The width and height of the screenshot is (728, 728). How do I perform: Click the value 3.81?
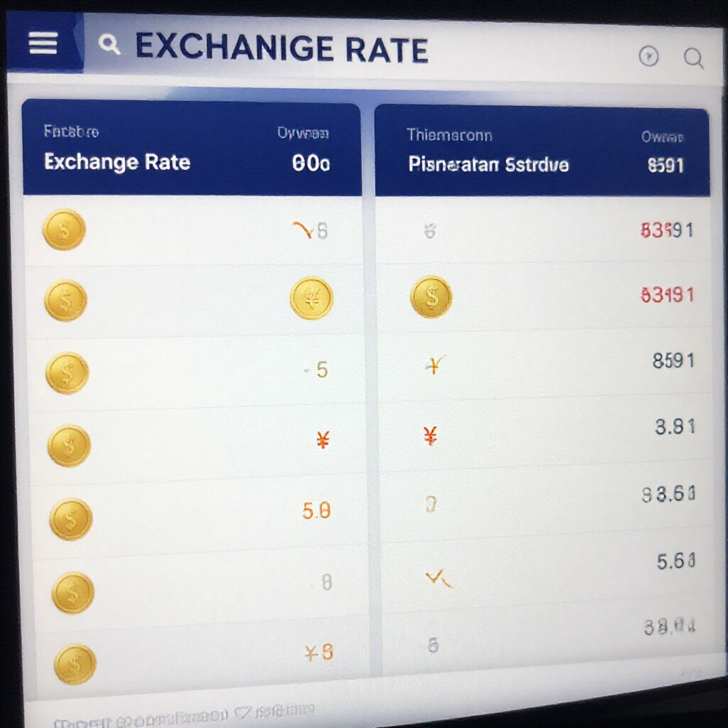(x=675, y=427)
